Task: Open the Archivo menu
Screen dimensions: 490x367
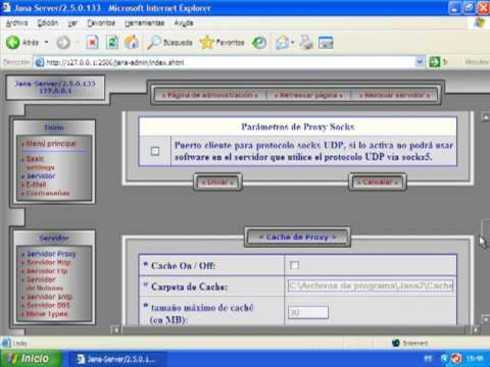Action: 17,23
